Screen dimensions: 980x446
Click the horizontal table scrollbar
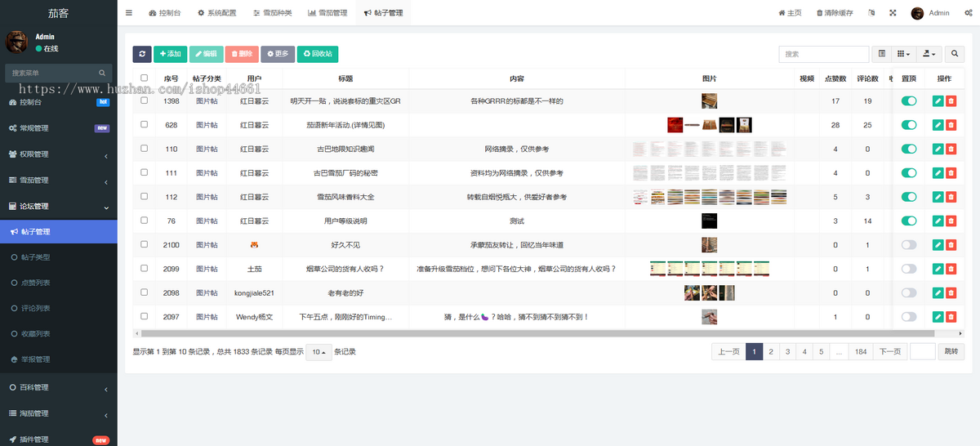[x=537, y=333]
